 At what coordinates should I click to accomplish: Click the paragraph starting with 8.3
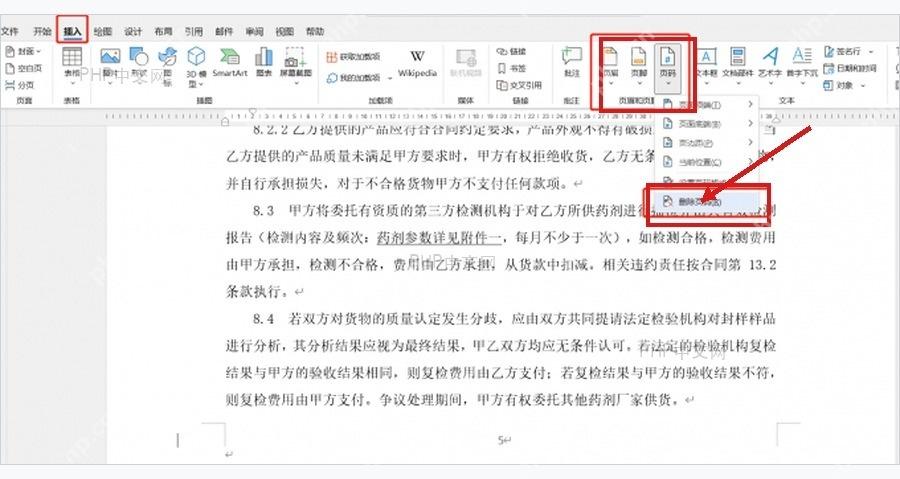(x=500, y=251)
